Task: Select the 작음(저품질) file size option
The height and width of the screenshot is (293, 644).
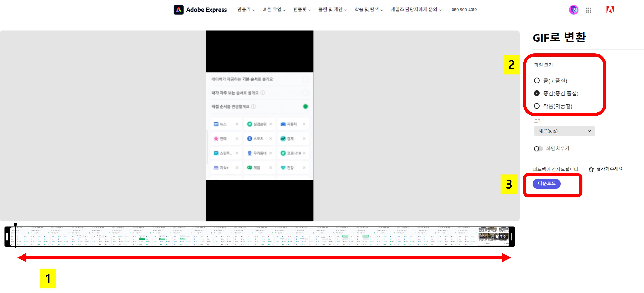Action: (537, 106)
